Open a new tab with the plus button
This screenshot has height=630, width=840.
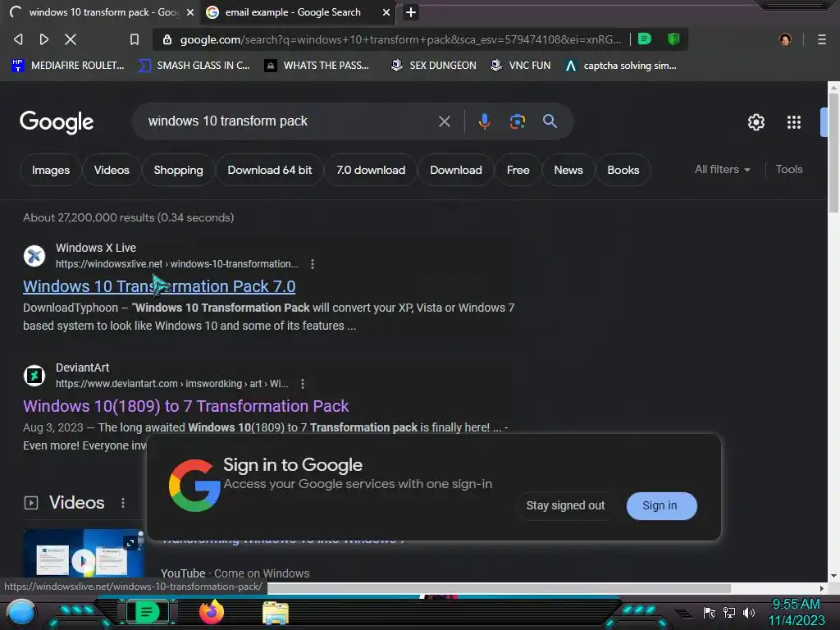410,12
